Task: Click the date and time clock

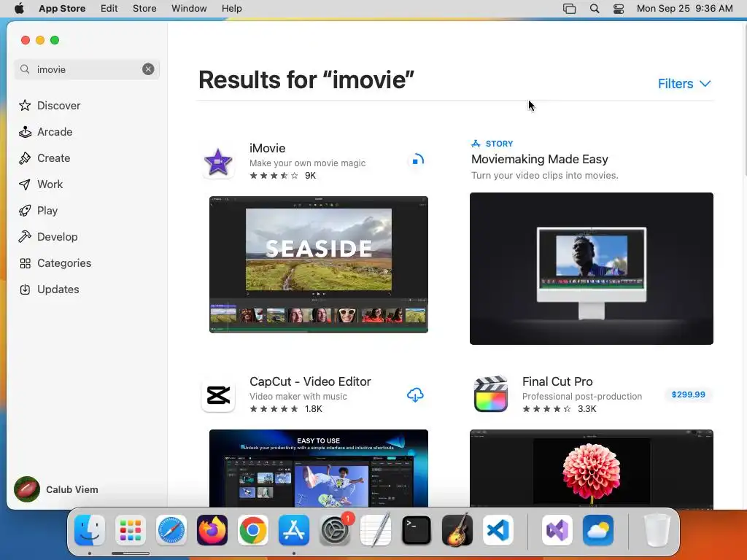Action: tap(684, 9)
